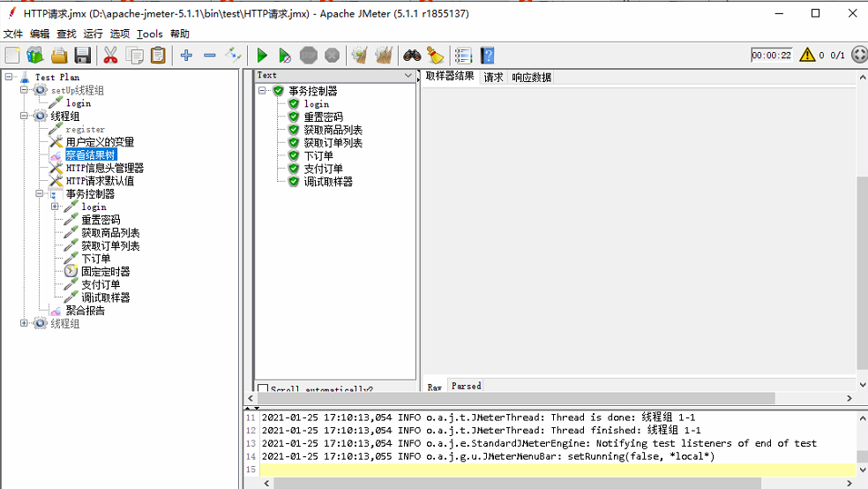The width and height of the screenshot is (868, 489).
Task: Select the Parsed tab
Action: [466, 386]
